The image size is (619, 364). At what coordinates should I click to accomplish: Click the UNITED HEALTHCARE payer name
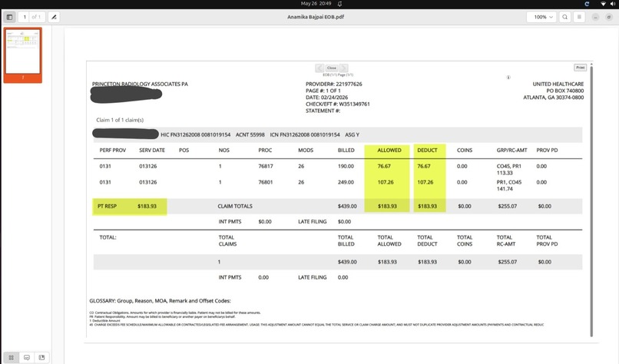[x=558, y=84]
